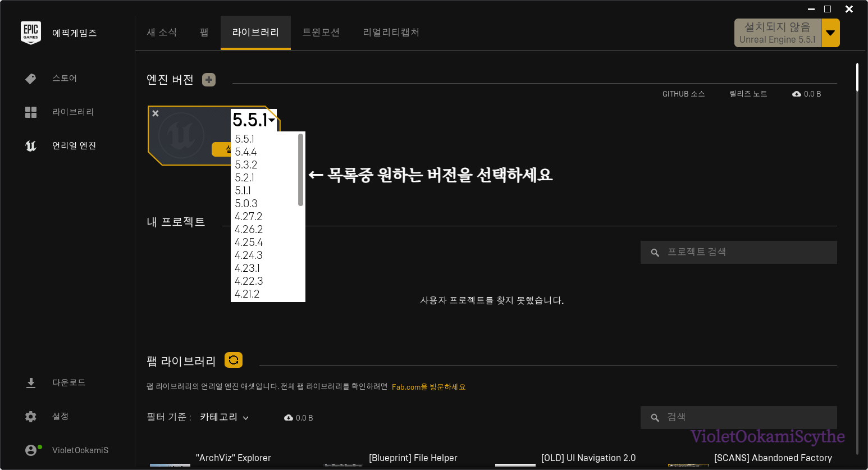Go to 스토어 in the sidebar
Screen dimensions: 868x470
pyautogui.click(x=65, y=79)
